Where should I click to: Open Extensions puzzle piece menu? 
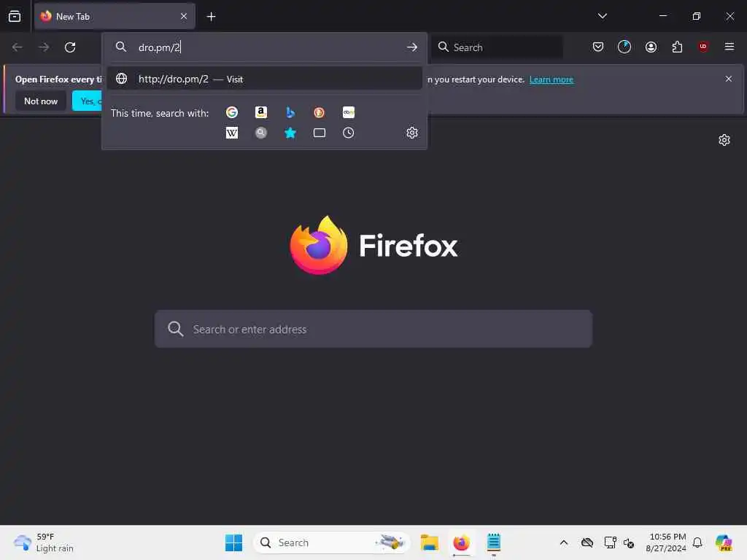677,47
